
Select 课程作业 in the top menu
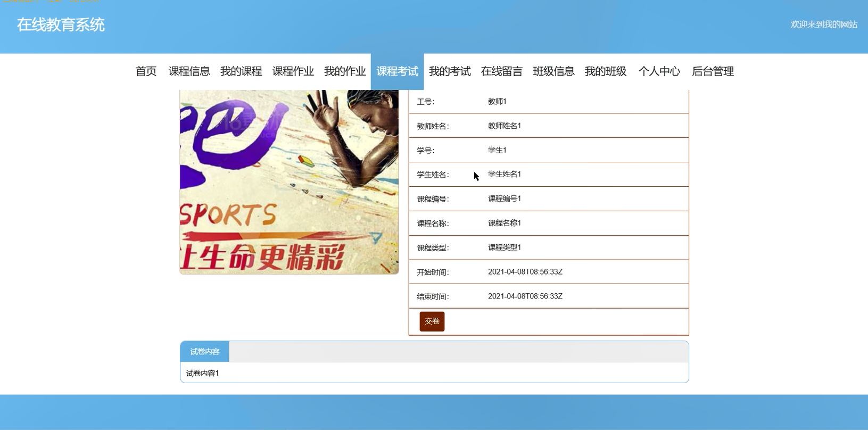[293, 71]
